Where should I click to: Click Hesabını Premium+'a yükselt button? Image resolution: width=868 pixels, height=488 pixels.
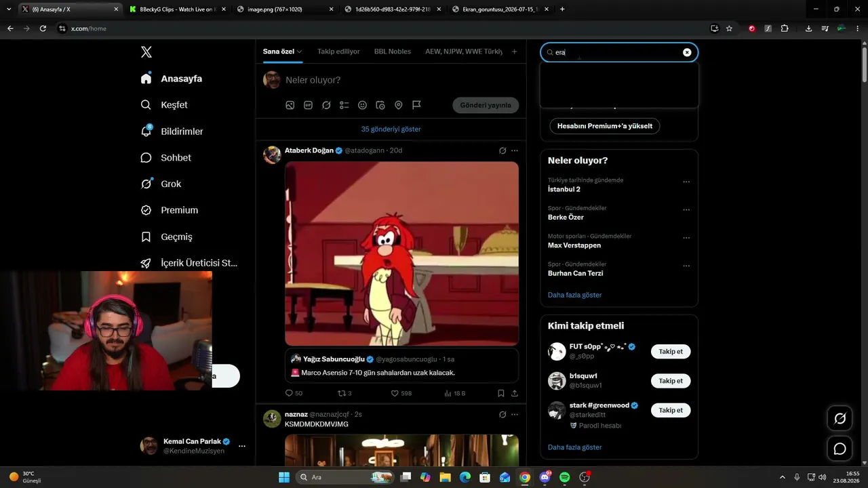pos(605,126)
